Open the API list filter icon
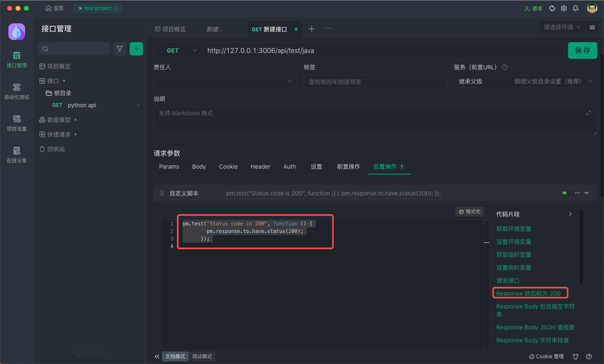Viewport: 604px width, 364px height. click(x=119, y=48)
